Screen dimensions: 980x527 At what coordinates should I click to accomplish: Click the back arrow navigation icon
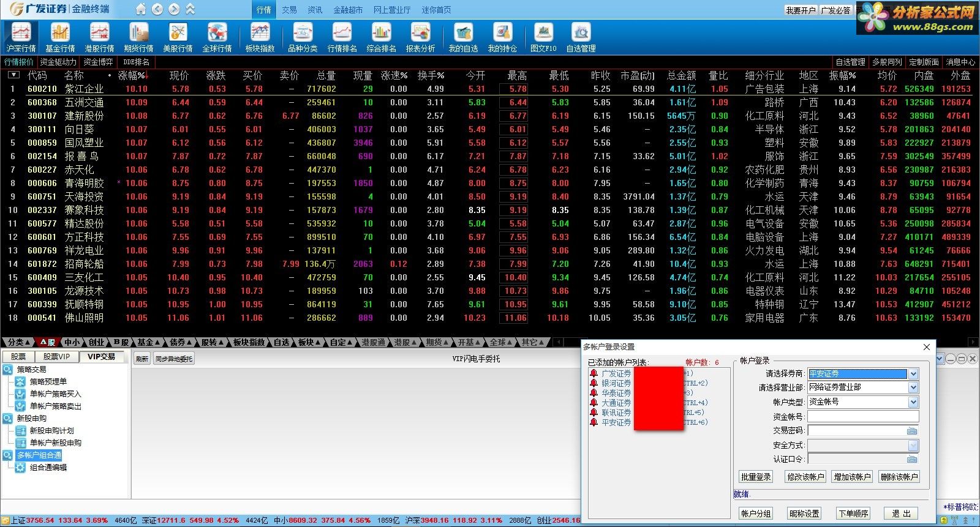pyautogui.click(x=157, y=9)
